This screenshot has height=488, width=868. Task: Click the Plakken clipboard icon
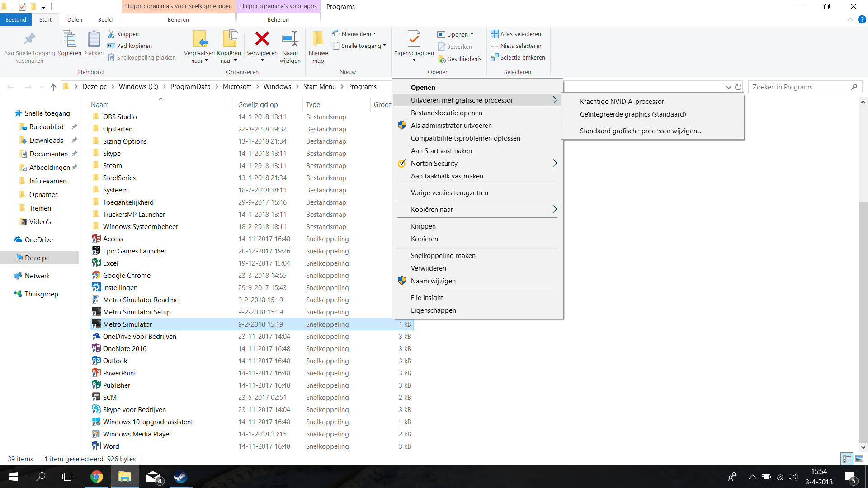94,39
